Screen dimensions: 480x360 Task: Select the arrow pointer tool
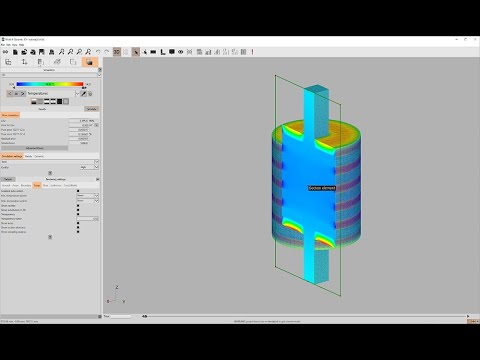click(x=136, y=52)
